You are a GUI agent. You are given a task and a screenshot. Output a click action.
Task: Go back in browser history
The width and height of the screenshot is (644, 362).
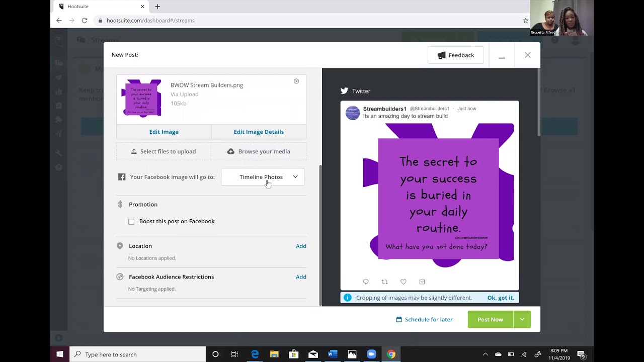pos(59,21)
